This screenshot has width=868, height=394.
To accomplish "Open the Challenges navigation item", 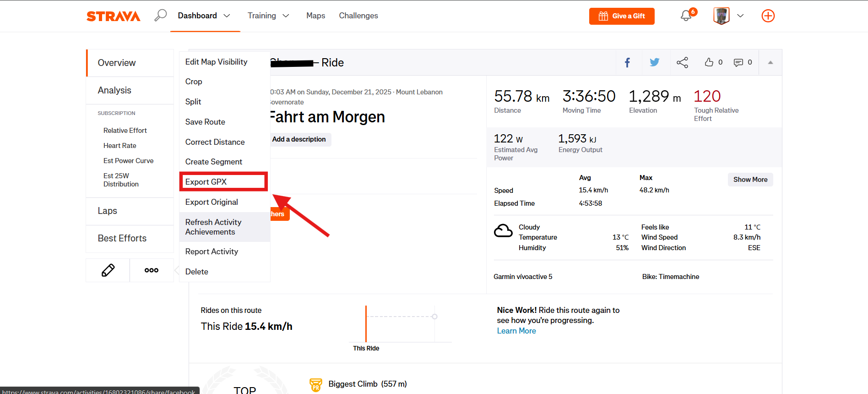I will (358, 16).
